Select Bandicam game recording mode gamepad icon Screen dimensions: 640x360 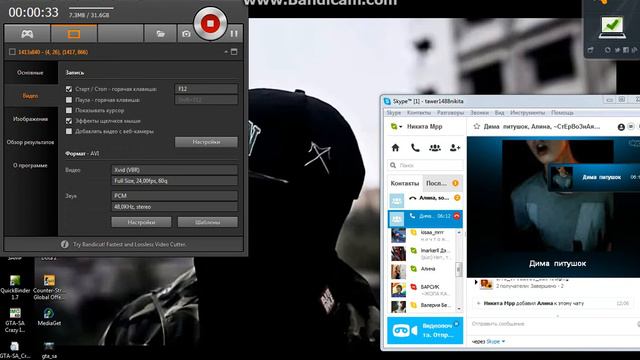[x=27, y=33]
